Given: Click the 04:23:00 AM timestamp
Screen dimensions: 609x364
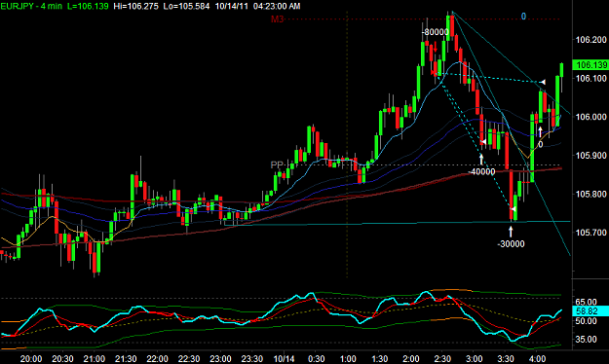Looking at the screenshot, I should [x=277, y=6].
